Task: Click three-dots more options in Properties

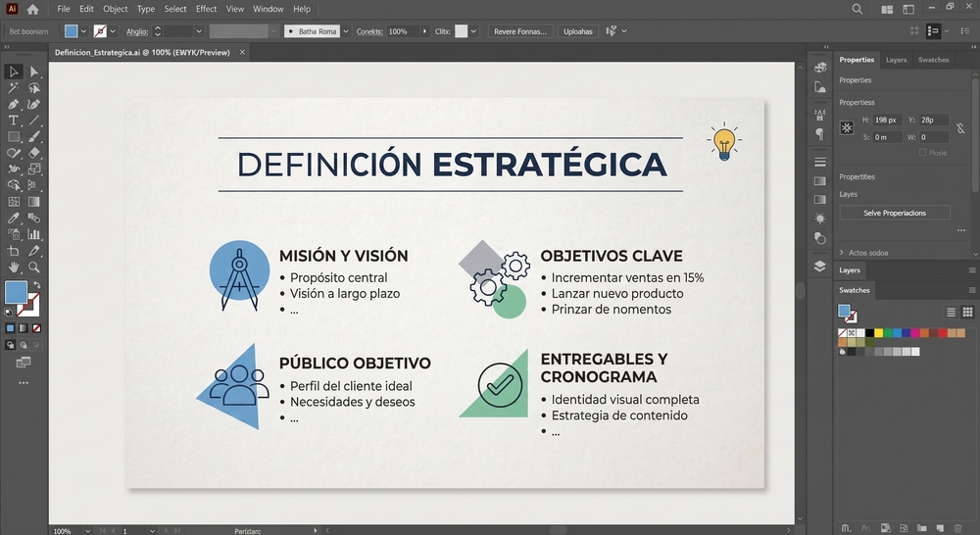Action: coord(961,230)
